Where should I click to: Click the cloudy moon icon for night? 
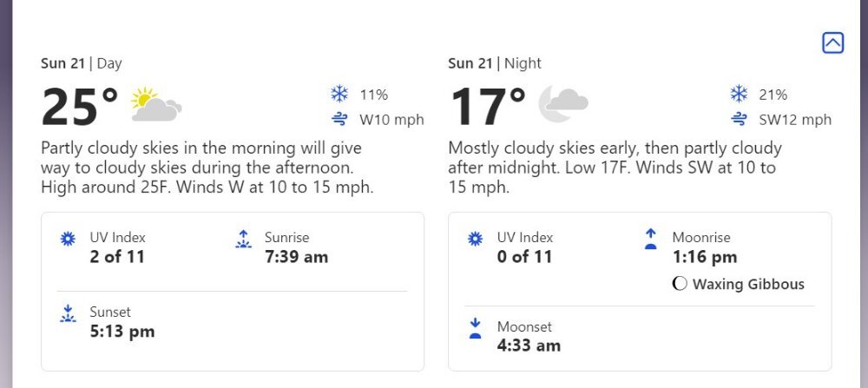point(563,103)
